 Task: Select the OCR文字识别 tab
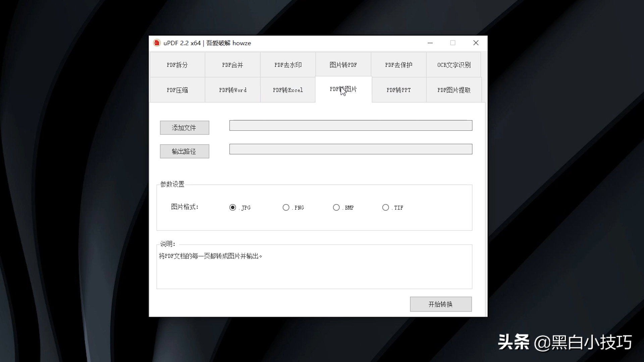pos(454,65)
